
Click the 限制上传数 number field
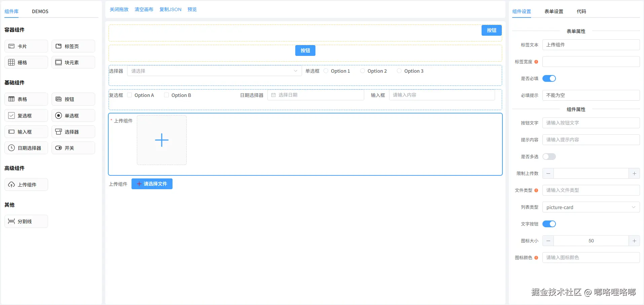pos(591,173)
